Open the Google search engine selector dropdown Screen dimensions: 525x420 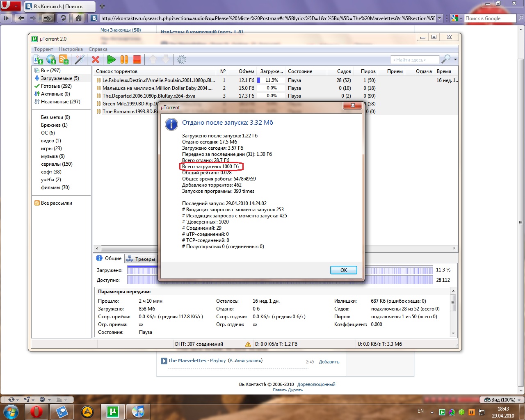(x=461, y=18)
